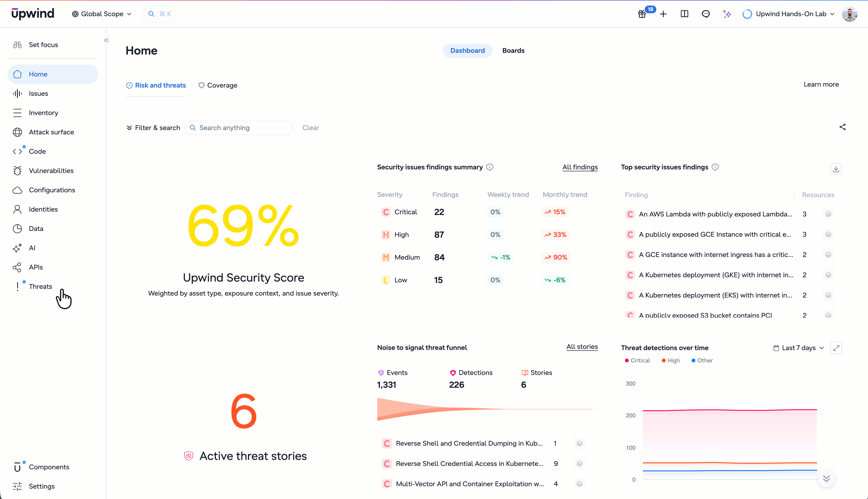
Task: Focus the Search anything field
Action: (238, 128)
